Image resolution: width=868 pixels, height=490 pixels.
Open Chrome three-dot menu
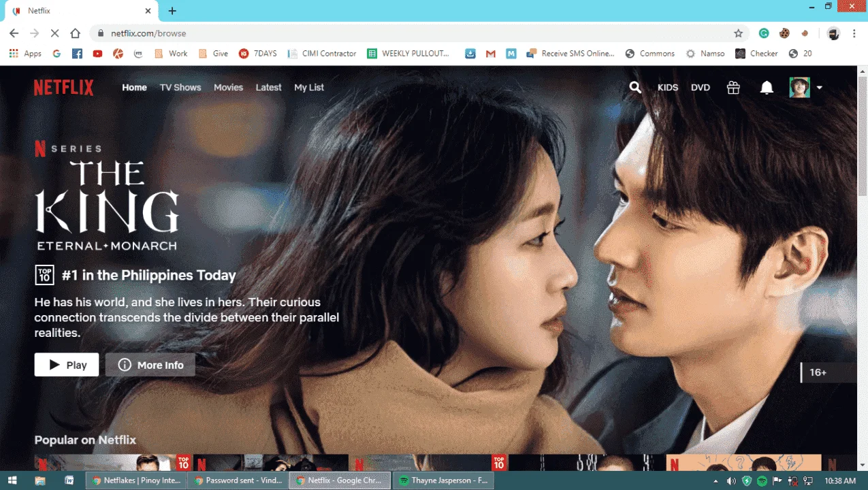click(x=854, y=33)
